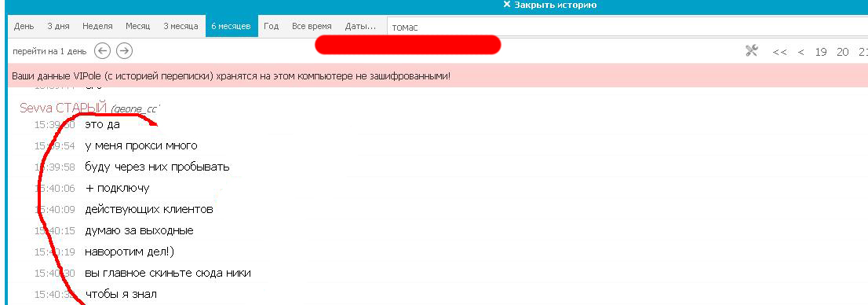Viewport: 868px width, 305px height.
Task: Click sender name Sevva СТАРЫЙ
Action: pyautogui.click(x=63, y=108)
